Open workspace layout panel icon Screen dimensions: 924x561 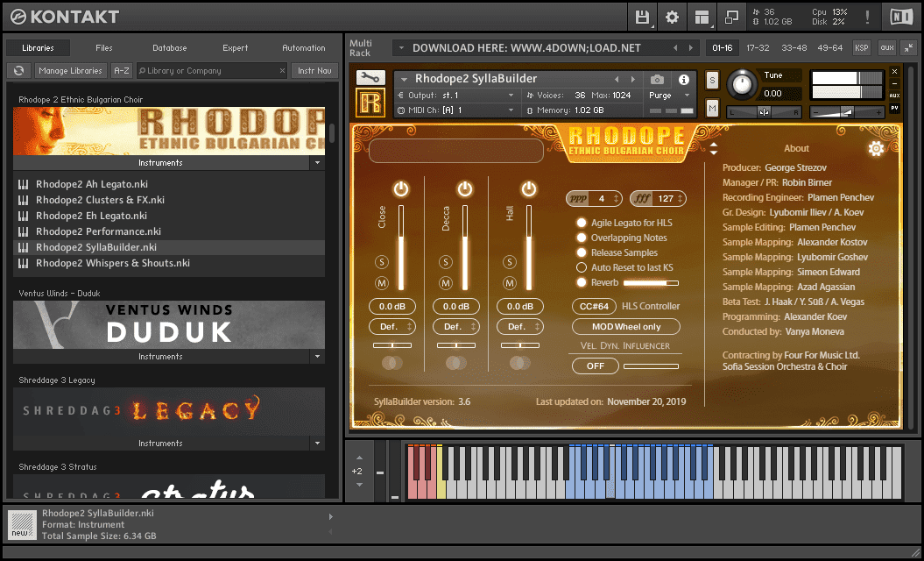(x=702, y=18)
